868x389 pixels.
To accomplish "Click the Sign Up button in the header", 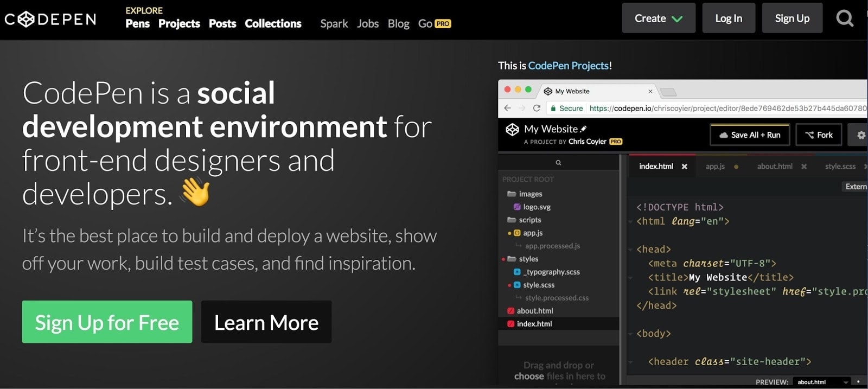I will 792,18.
